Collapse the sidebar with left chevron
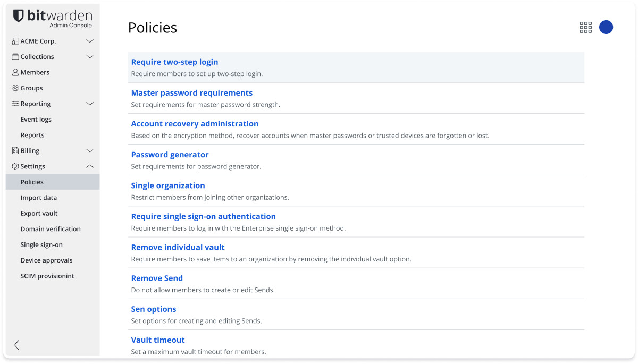 tap(16, 345)
